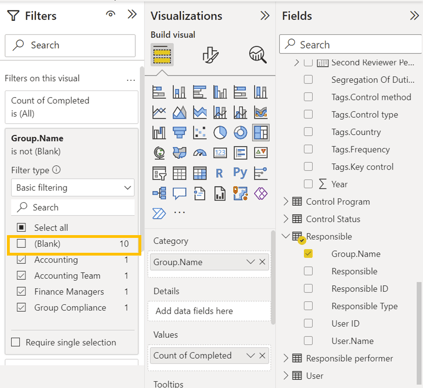This screenshot has height=388, width=423.
Task: Open more options for visual filters
Action: (x=131, y=80)
